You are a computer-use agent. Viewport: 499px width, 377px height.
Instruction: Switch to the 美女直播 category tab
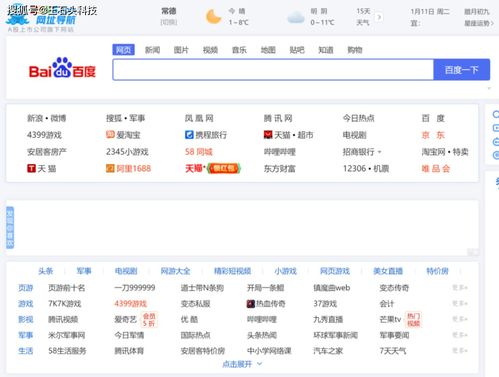point(388,271)
